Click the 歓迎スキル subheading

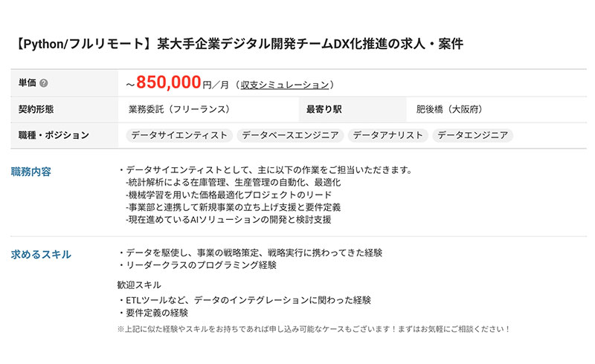139,285
